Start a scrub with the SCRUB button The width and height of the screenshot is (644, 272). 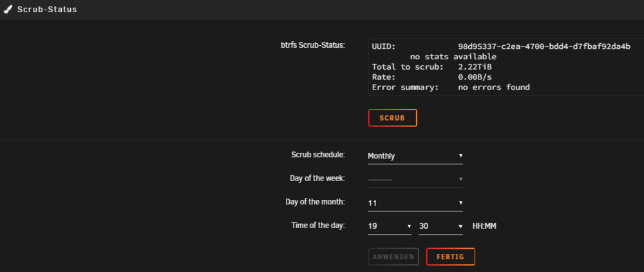(x=392, y=118)
